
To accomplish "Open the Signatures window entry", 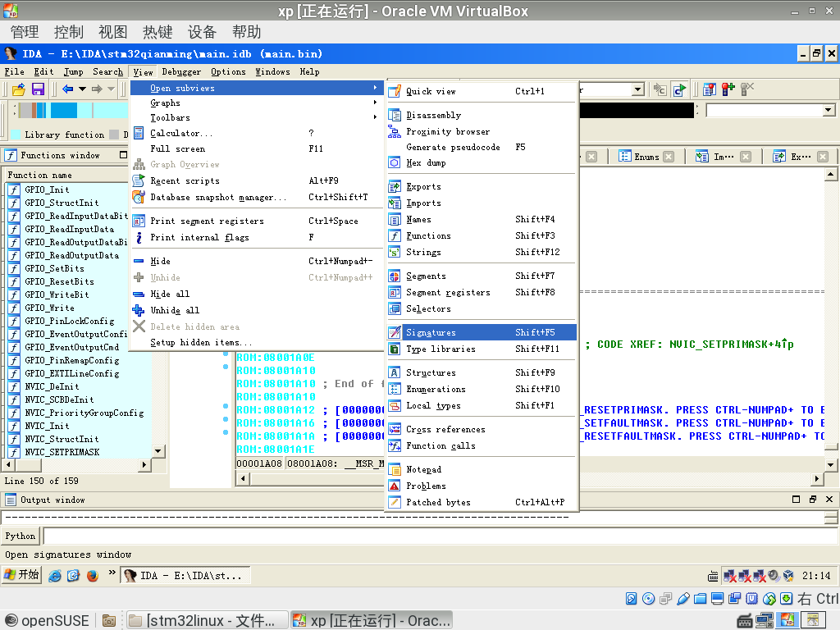I will [x=482, y=332].
